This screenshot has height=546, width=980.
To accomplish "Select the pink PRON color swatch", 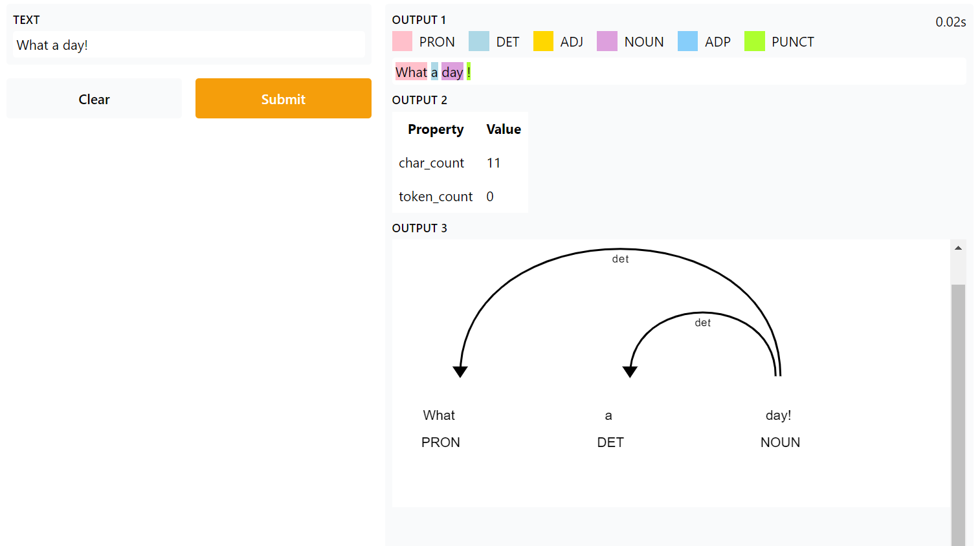I will 402,41.
